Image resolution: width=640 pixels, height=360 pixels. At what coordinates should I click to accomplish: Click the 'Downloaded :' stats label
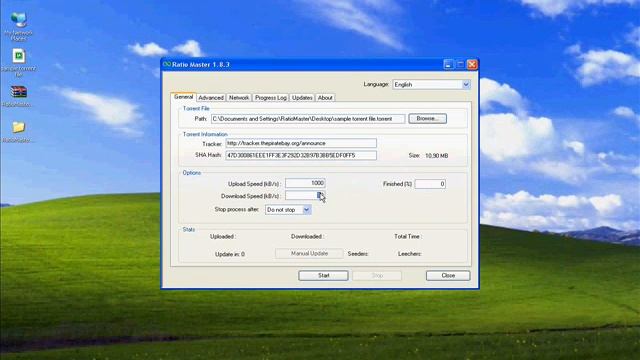coord(307,236)
